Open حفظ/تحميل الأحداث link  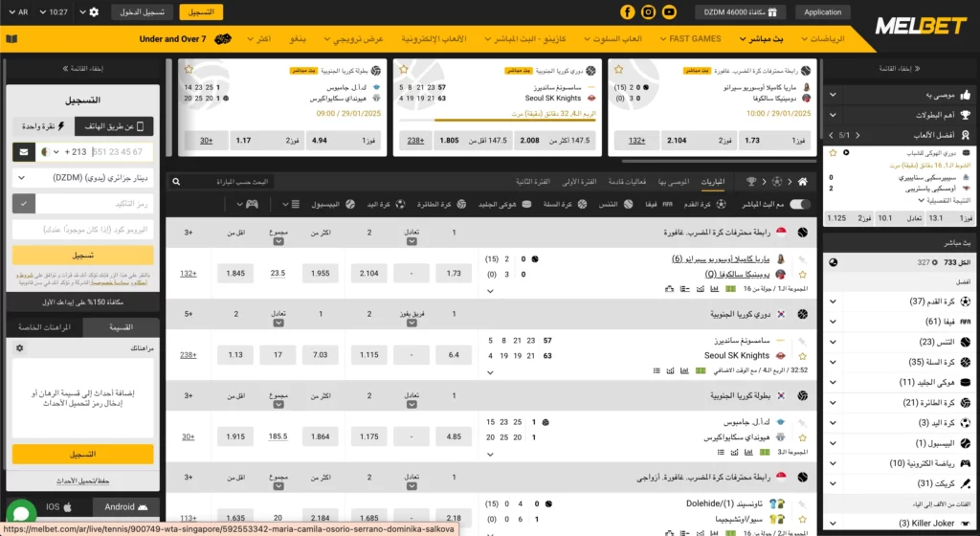pyautogui.click(x=82, y=481)
